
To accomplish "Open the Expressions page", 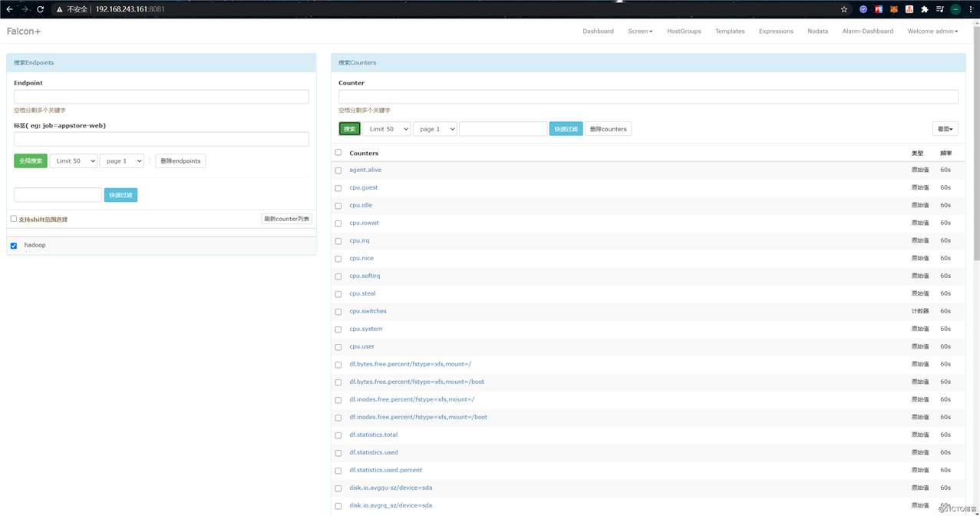I will pyautogui.click(x=776, y=31).
